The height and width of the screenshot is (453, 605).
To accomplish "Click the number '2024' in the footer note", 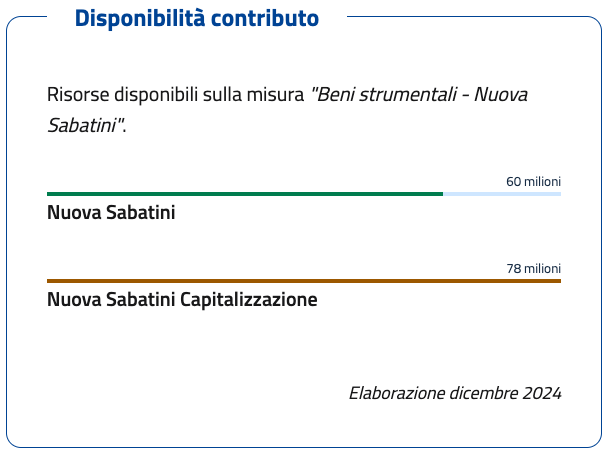I will (x=542, y=393).
